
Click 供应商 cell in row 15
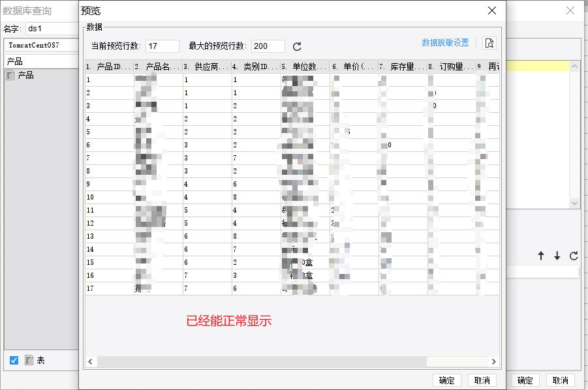(x=208, y=262)
